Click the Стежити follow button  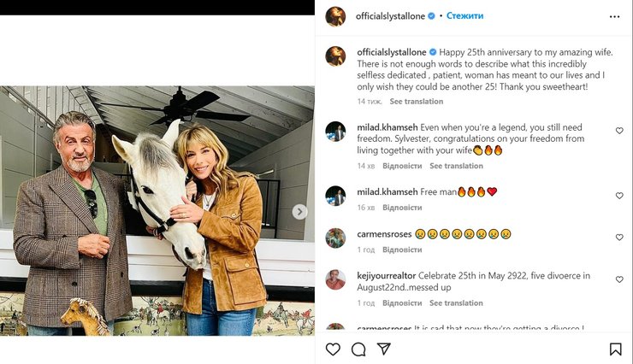(x=464, y=16)
